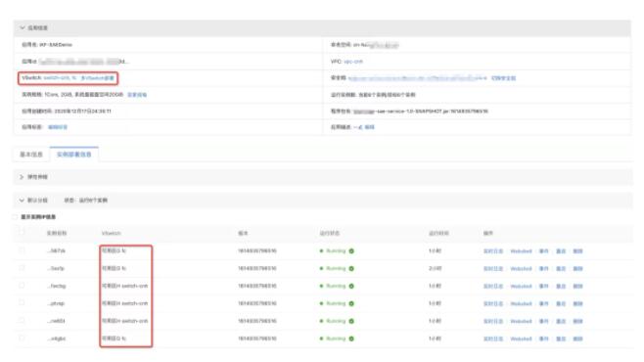Open Webshell for the second instance row

coord(522,269)
